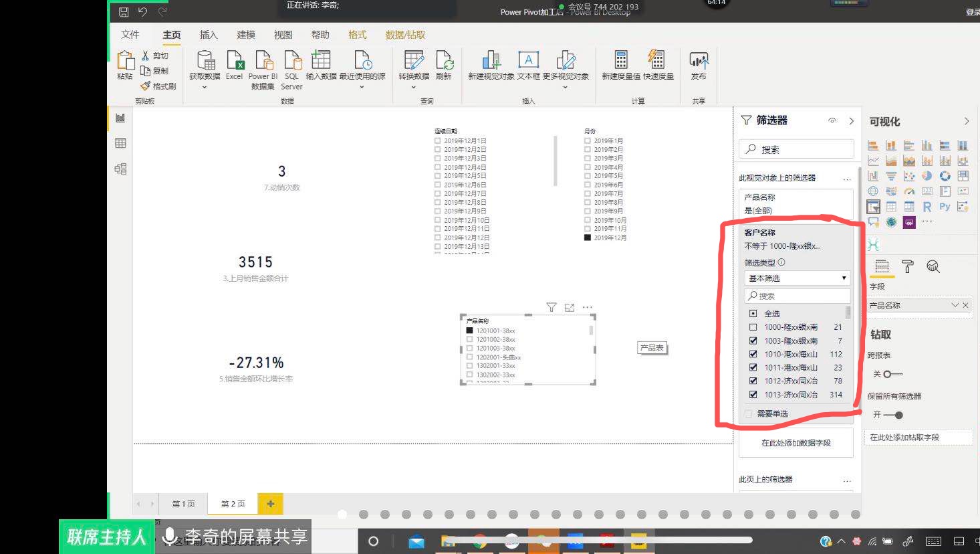Click the Format Painter (格式刷) icon

pyautogui.click(x=145, y=86)
